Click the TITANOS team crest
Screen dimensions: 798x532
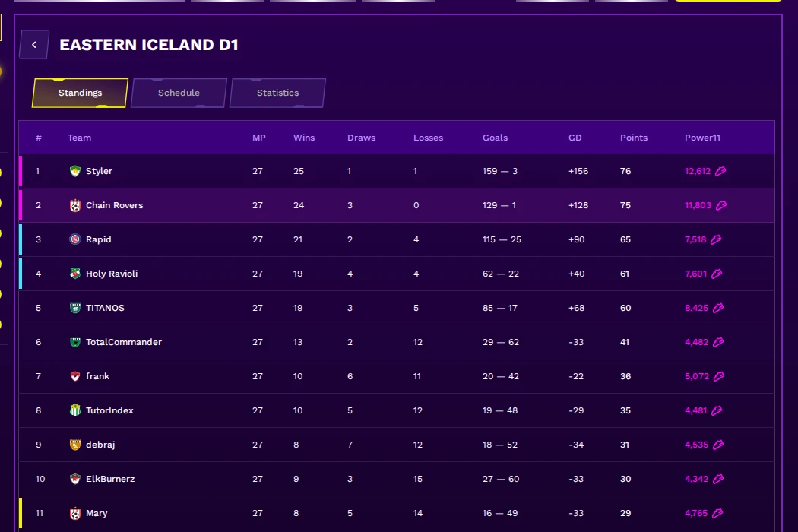tap(74, 308)
